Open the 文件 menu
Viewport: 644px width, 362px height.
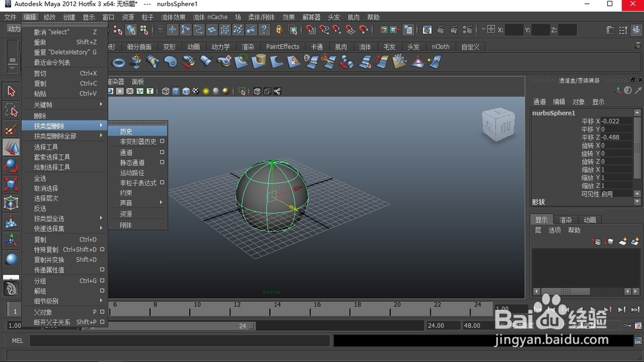[10, 17]
